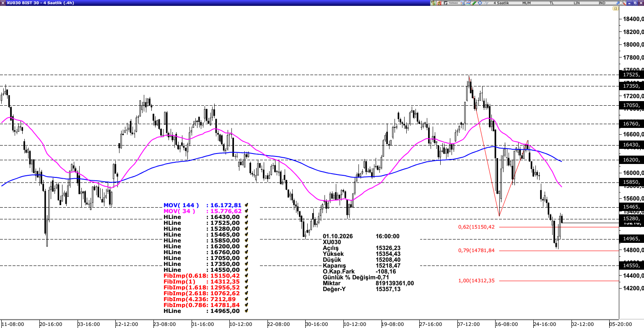The width and height of the screenshot is (644, 328).
Task: Open the blue list template icon in toolbar
Action: 462,3
